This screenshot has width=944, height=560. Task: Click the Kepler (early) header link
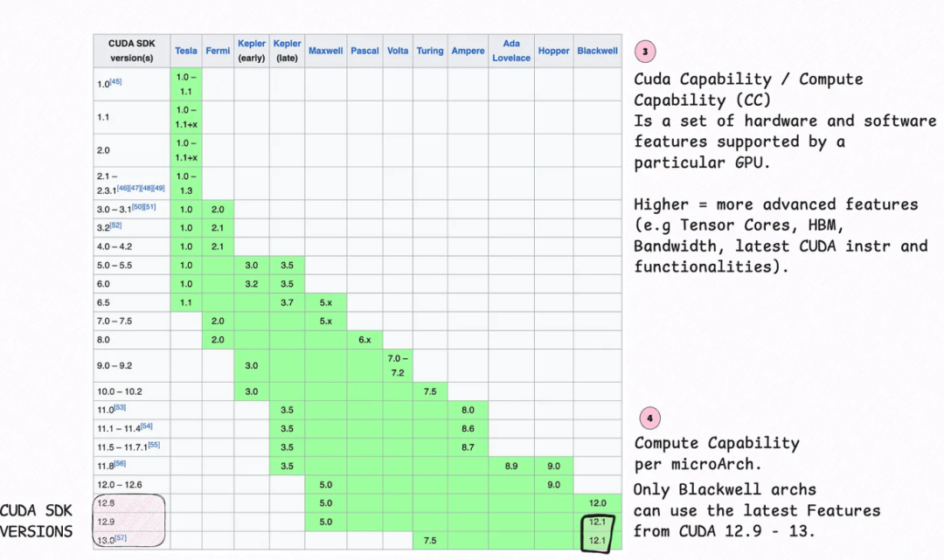(x=252, y=44)
